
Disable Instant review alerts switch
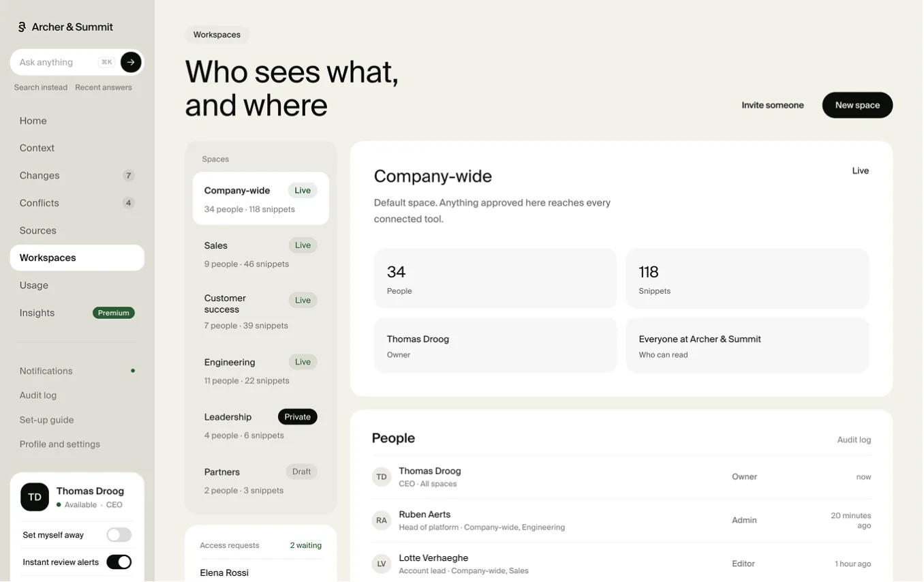click(x=119, y=562)
